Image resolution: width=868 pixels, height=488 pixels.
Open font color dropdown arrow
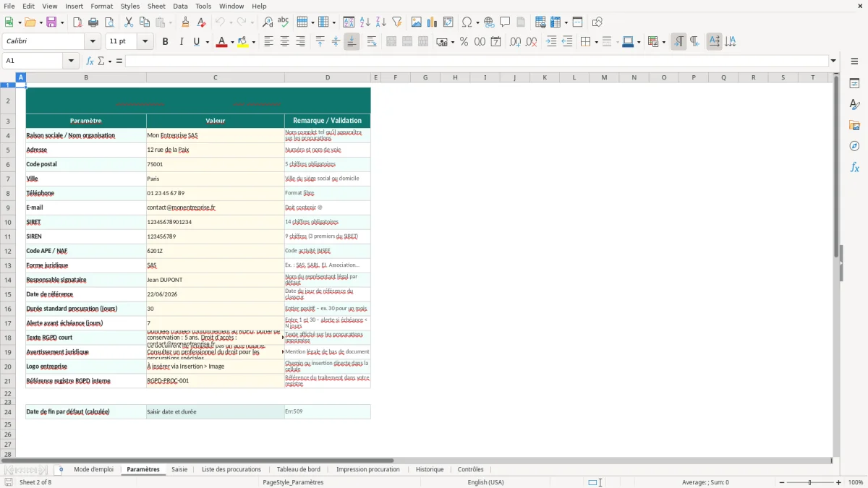[233, 42]
